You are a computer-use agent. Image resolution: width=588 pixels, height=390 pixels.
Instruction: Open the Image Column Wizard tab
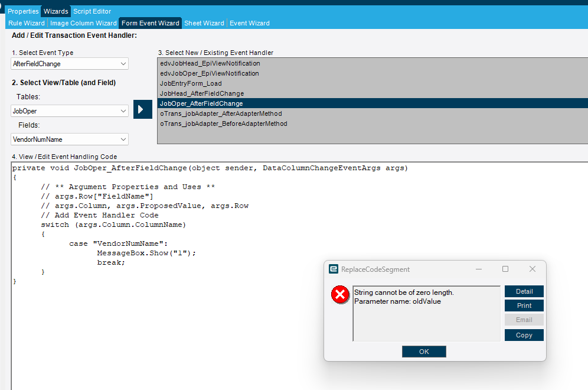click(83, 23)
